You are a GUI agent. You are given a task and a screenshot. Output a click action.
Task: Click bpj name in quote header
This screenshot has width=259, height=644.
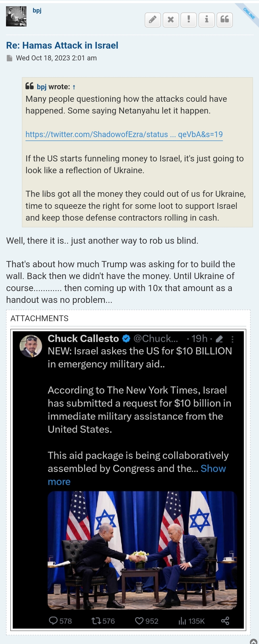42,87
